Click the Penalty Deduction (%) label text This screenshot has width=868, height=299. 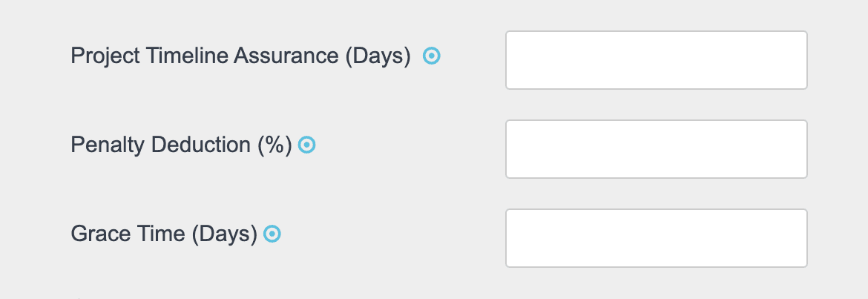click(x=181, y=145)
